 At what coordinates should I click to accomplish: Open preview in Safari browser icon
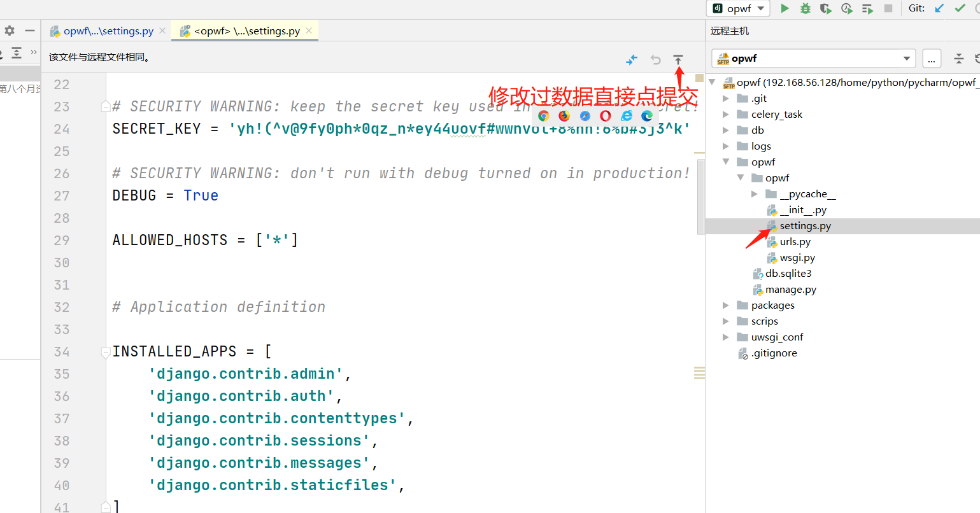(x=585, y=115)
